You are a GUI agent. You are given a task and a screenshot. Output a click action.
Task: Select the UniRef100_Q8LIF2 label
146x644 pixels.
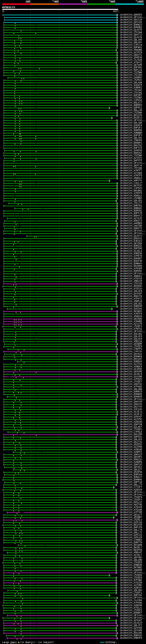click(x=131, y=625)
